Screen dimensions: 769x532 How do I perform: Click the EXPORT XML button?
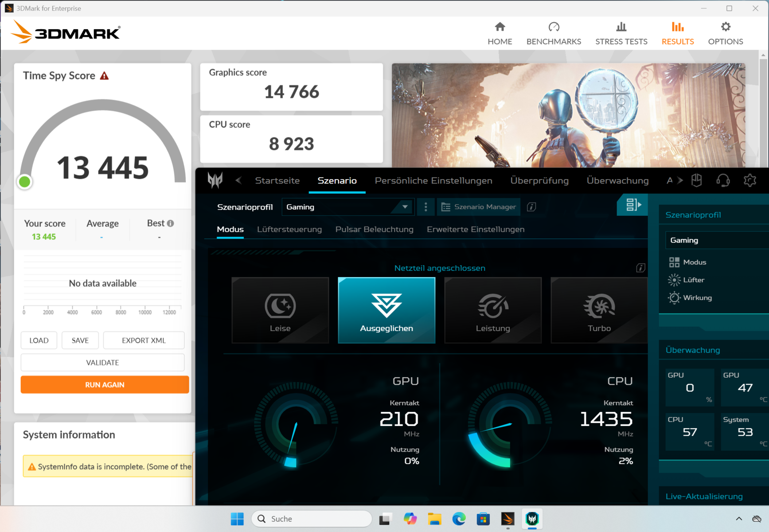(x=144, y=340)
